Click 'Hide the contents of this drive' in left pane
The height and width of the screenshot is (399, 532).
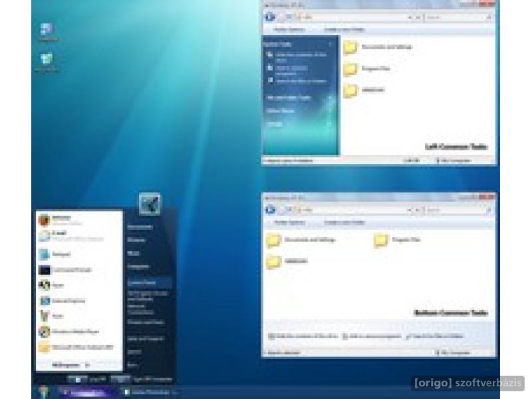coord(297,57)
